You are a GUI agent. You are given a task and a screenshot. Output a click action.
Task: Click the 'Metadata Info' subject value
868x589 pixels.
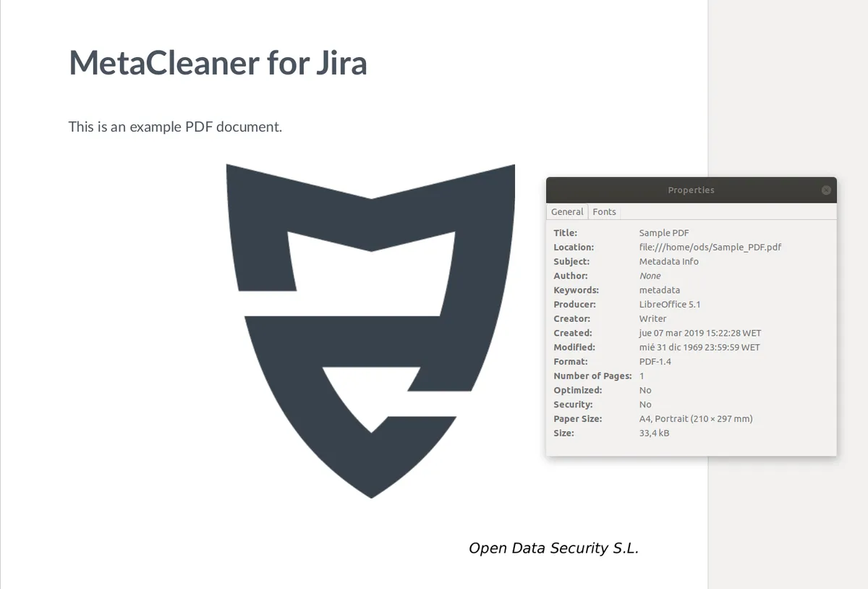tap(669, 261)
